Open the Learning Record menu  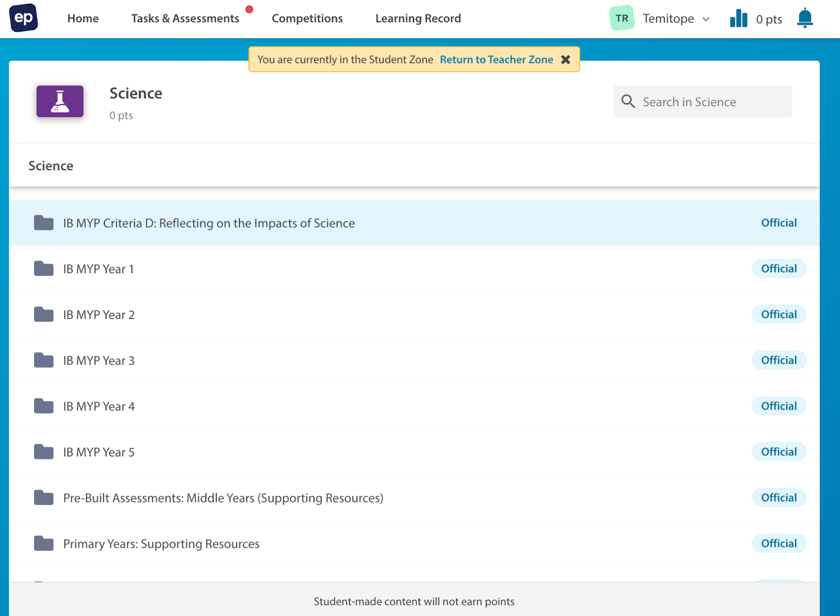coord(418,18)
